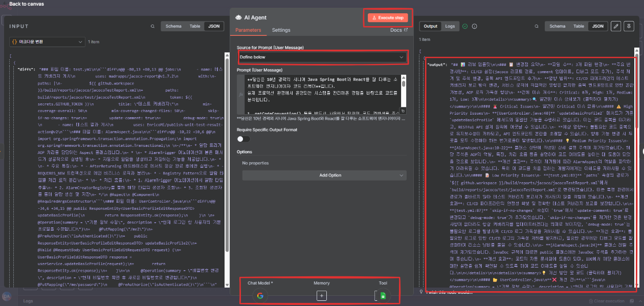This screenshot has width=644, height=306.
Task: Switch to the Parameters tab
Action: click(248, 30)
